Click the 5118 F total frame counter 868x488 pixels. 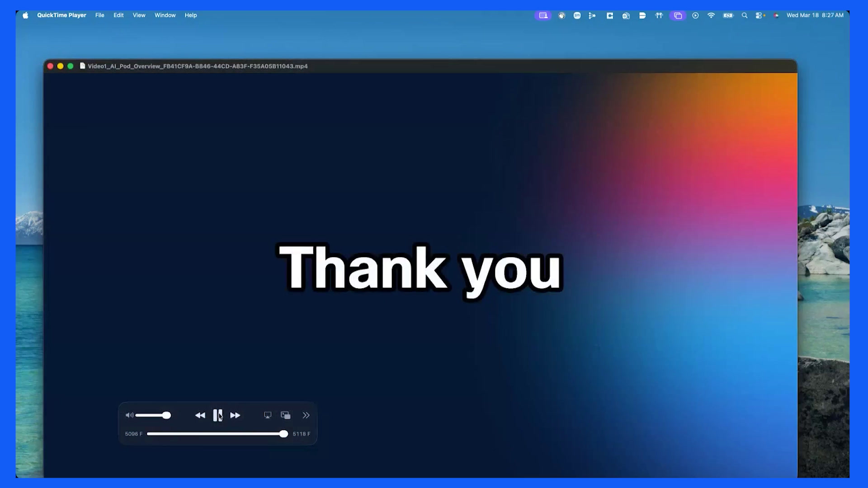coord(302,434)
